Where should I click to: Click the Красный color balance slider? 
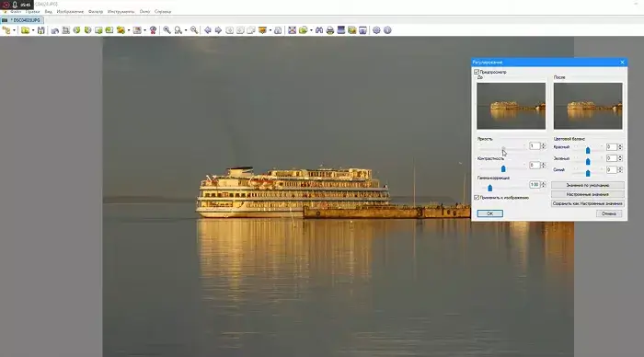(x=588, y=150)
